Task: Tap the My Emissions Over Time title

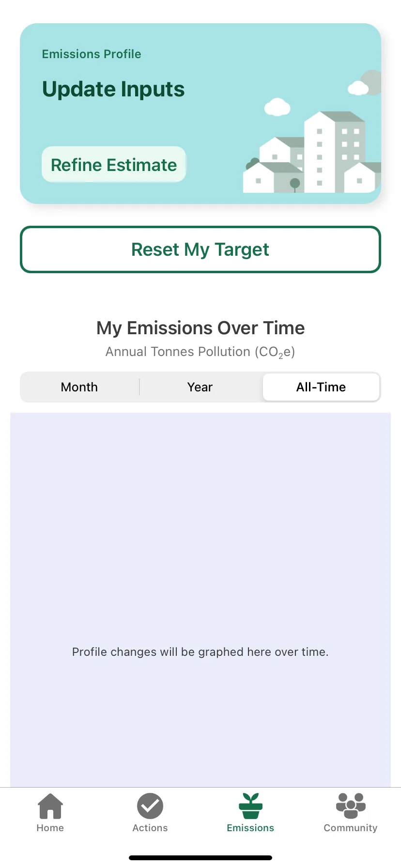Action: pos(200,328)
